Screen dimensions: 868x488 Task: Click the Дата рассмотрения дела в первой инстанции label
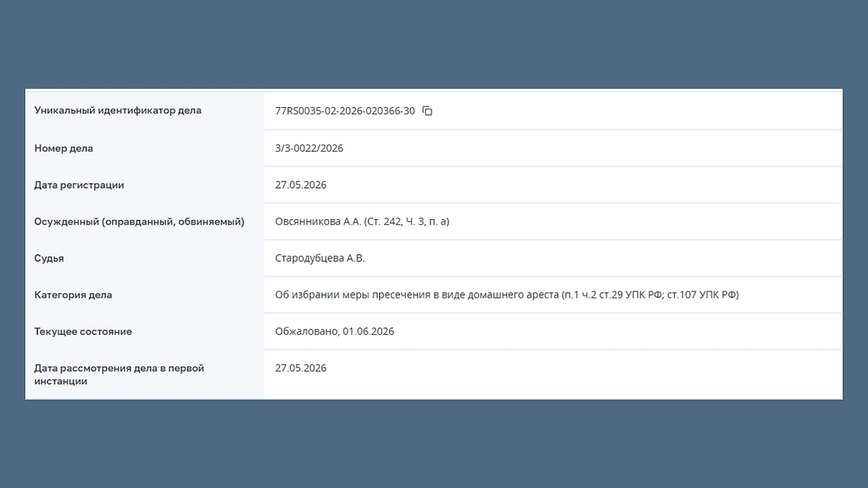click(119, 374)
